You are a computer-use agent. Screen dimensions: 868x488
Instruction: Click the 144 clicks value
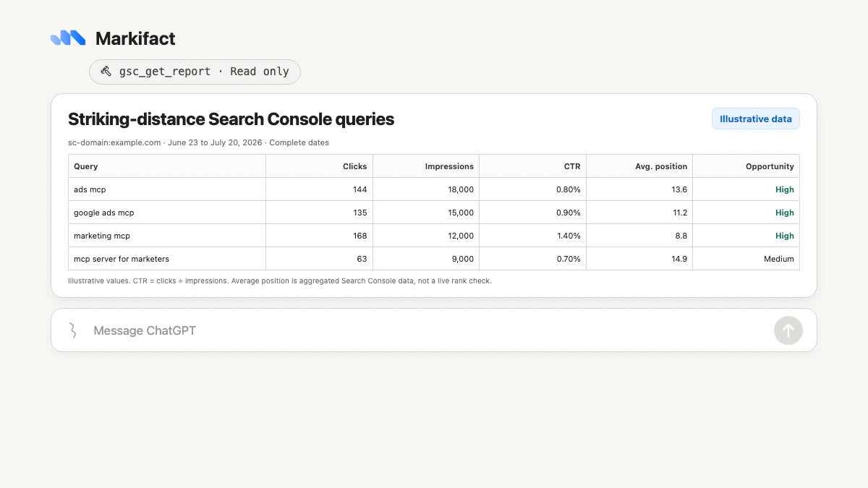[359, 189]
